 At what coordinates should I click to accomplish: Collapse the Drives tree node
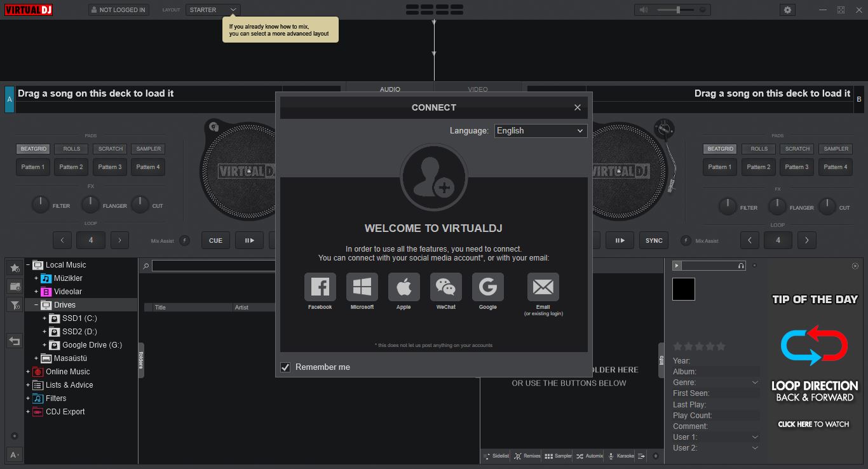coord(36,305)
